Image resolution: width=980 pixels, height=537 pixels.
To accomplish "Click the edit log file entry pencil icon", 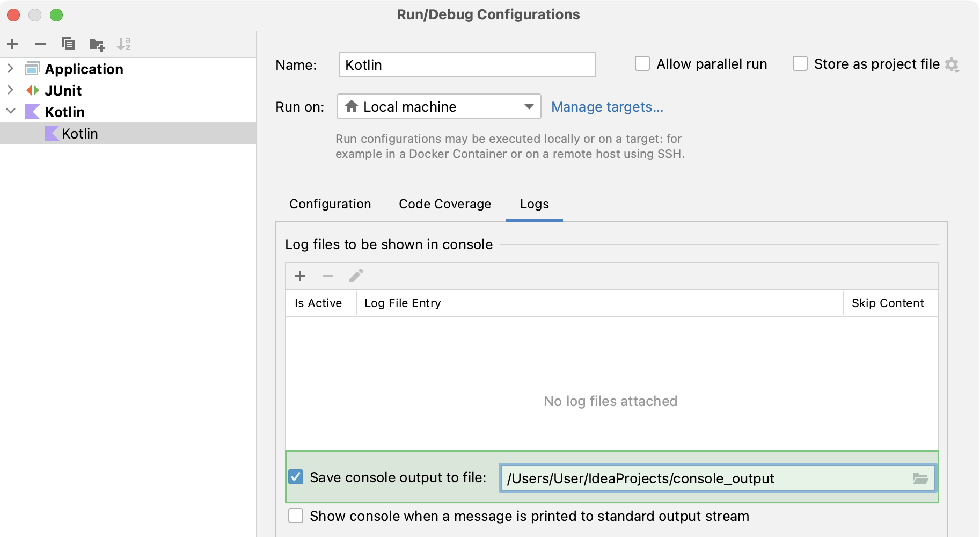I will (356, 275).
